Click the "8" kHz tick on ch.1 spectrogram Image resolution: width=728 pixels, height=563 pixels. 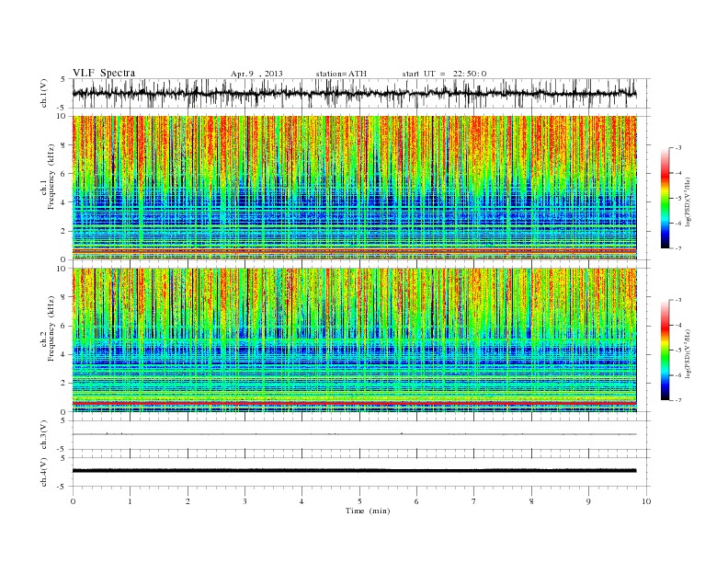[x=64, y=145]
